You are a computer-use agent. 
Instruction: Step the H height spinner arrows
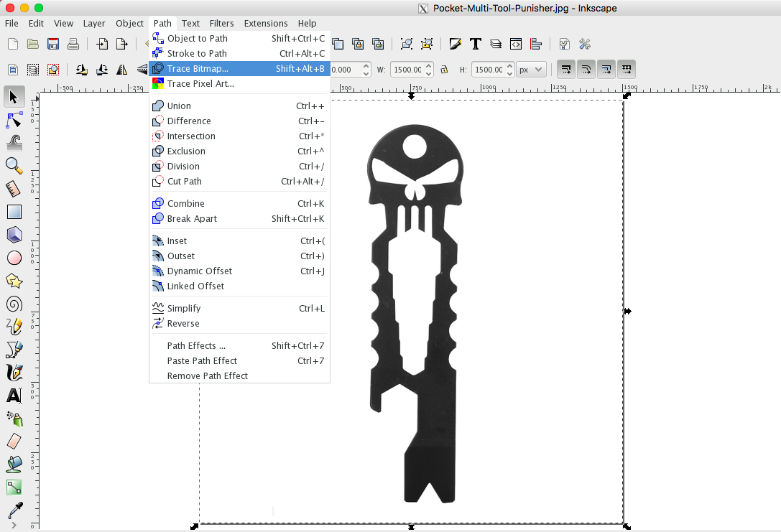(x=509, y=70)
